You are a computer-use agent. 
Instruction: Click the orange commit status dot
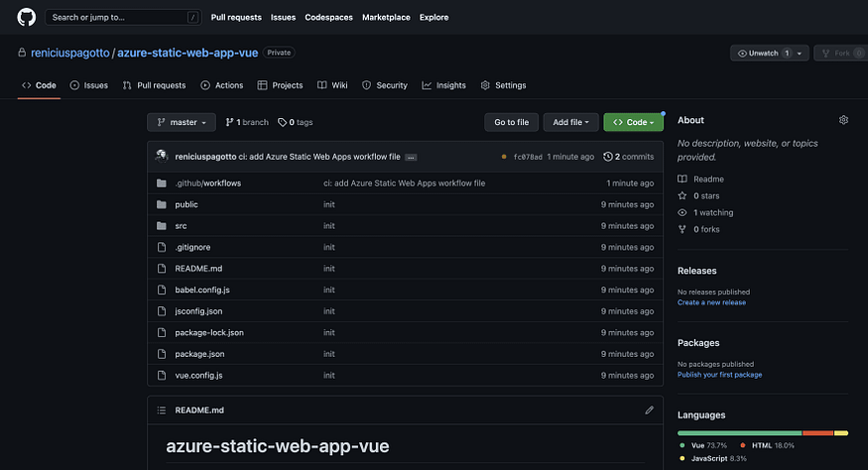[x=504, y=157]
